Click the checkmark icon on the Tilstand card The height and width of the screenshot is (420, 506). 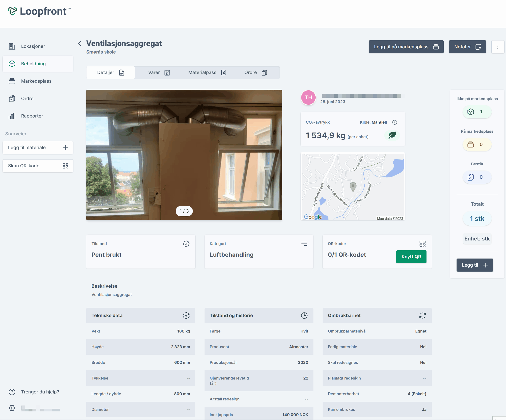tap(186, 244)
